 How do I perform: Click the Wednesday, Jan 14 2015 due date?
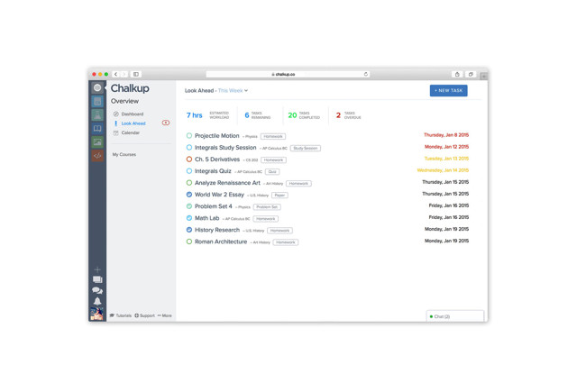[x=443, y=170]
